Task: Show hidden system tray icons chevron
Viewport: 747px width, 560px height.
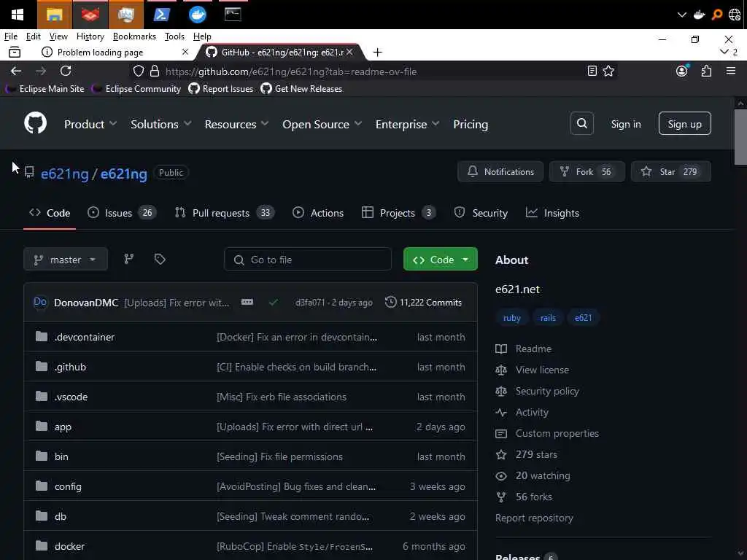Action: 682,15
